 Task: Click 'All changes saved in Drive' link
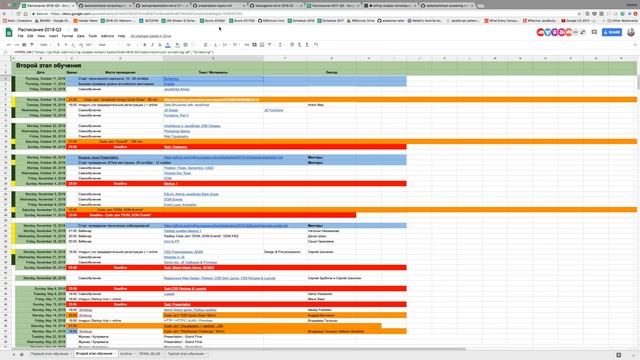tap(151, 36)
